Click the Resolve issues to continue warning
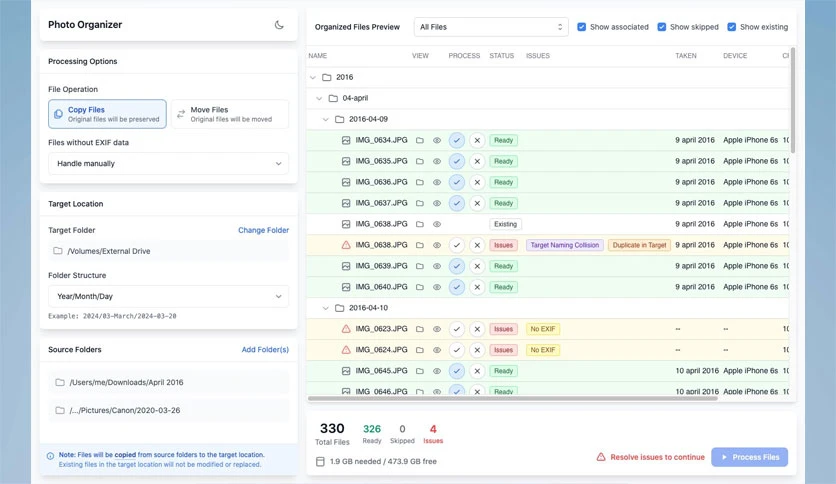 (650, 457)
